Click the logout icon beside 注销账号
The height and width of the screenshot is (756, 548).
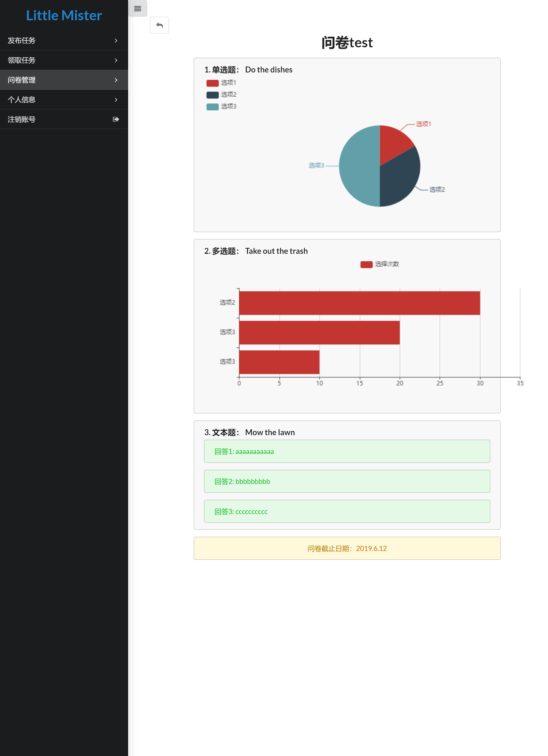pyautogui.click(x=116, y=119)
